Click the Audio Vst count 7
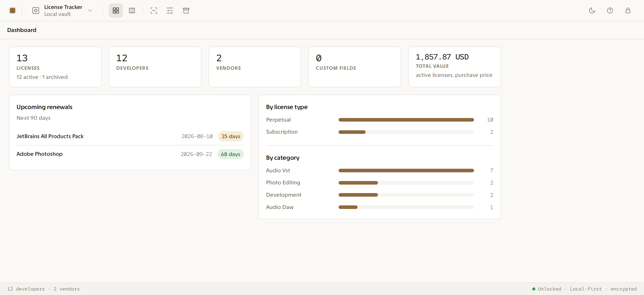The image size is (644, 295). tap(491, 170)
